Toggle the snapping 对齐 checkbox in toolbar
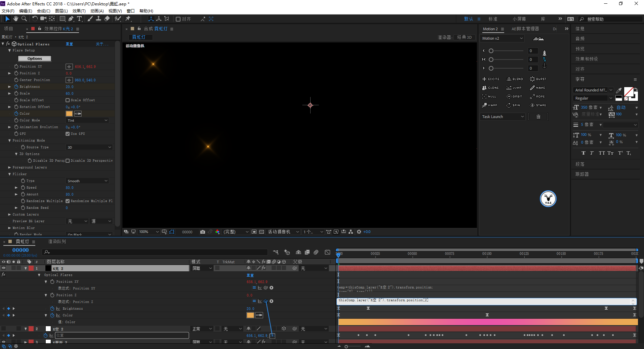 tap(178, 19)
